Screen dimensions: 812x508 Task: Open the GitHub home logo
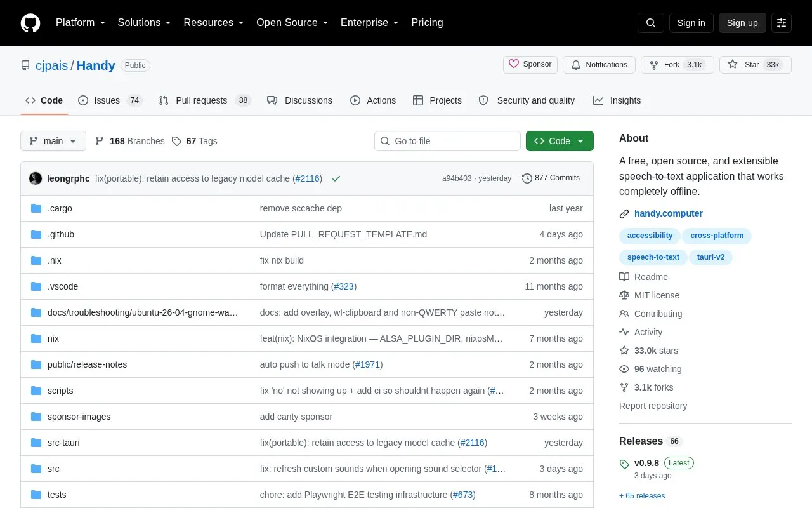(30, 23)
